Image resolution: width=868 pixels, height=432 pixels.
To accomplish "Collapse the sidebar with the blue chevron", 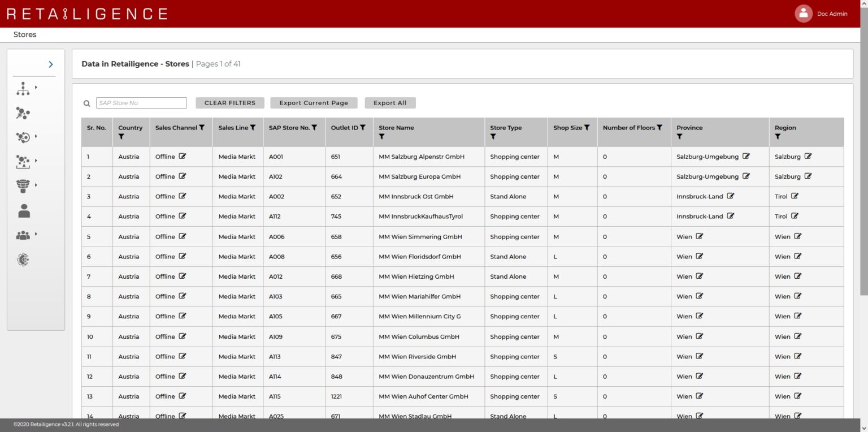I will pos(50,64).
